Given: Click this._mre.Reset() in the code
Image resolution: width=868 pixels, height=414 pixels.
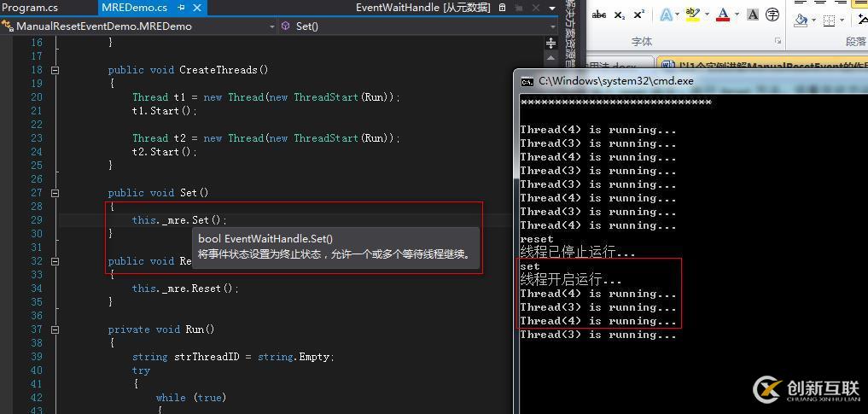Looking at the screenshot, I should coord(185,289).
